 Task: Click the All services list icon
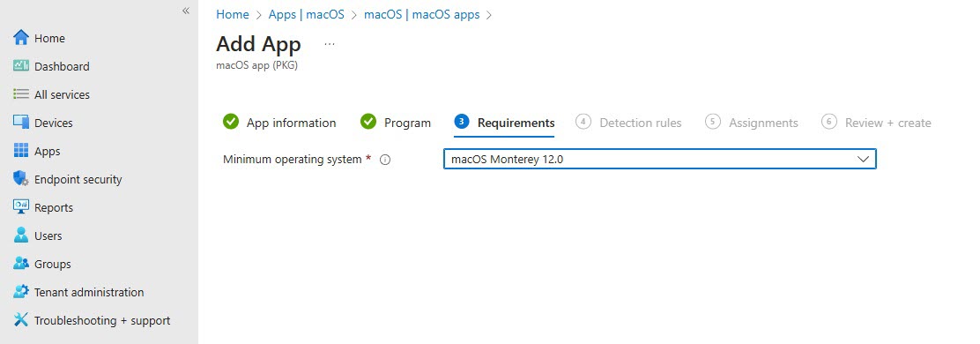pos(21,93)
